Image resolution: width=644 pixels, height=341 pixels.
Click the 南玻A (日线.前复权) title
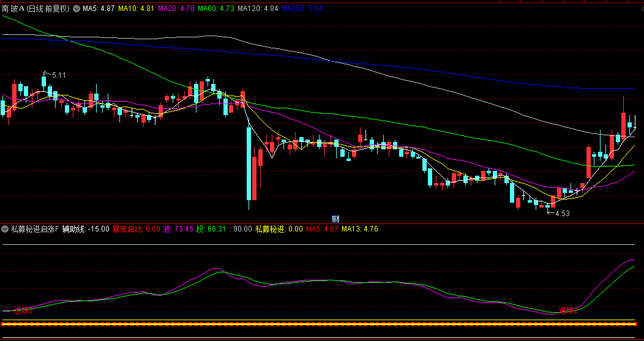(37, 9)
